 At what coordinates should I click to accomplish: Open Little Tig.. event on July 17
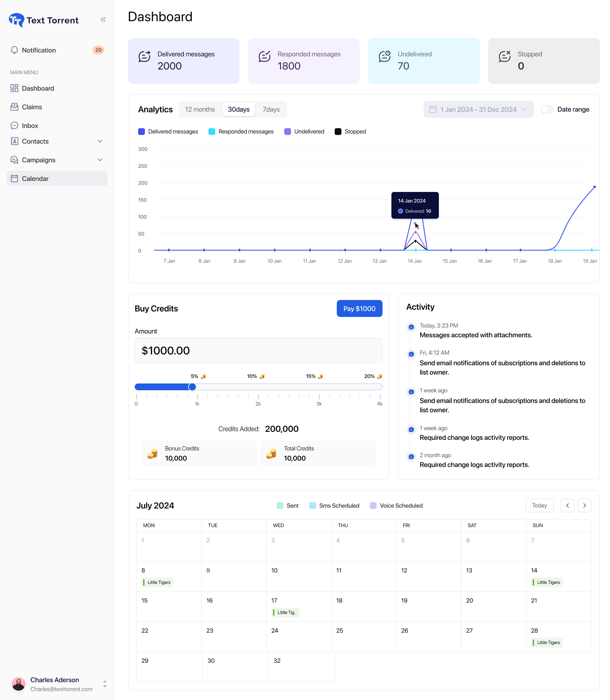[x=285, y=612]
